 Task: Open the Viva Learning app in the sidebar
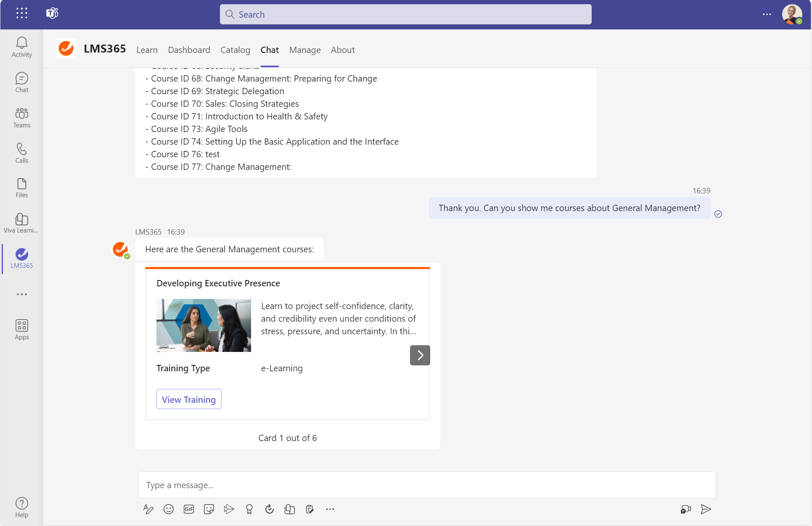[x=21, y=223]
